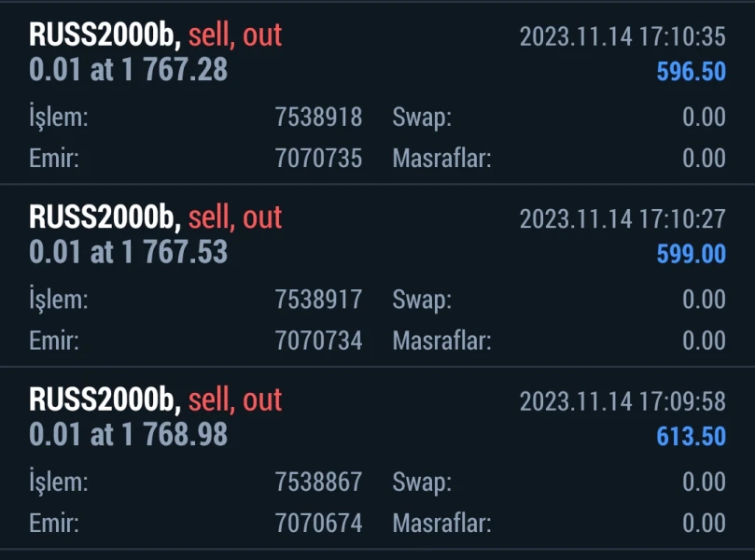Tap the 613.50 profit figure

tap(691, 436)
